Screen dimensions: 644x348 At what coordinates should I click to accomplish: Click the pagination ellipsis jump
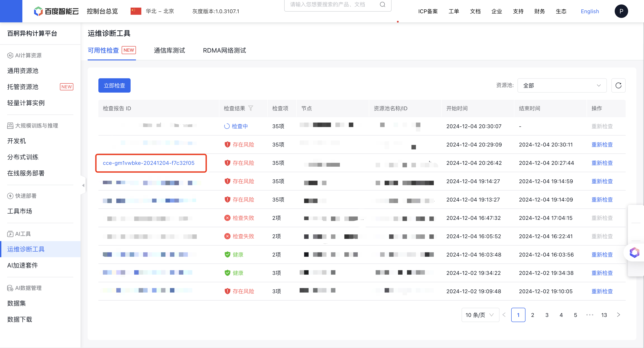pos(589,315)
